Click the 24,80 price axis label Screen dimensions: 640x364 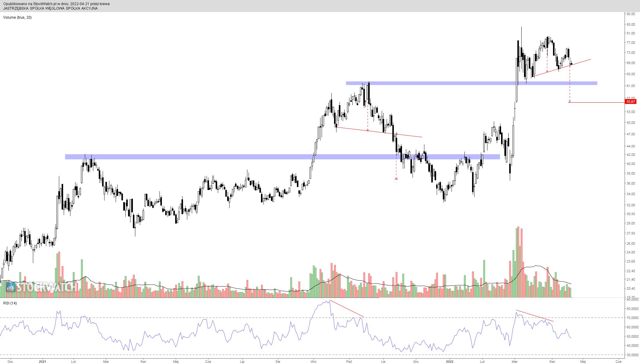(x=630, y=252)
